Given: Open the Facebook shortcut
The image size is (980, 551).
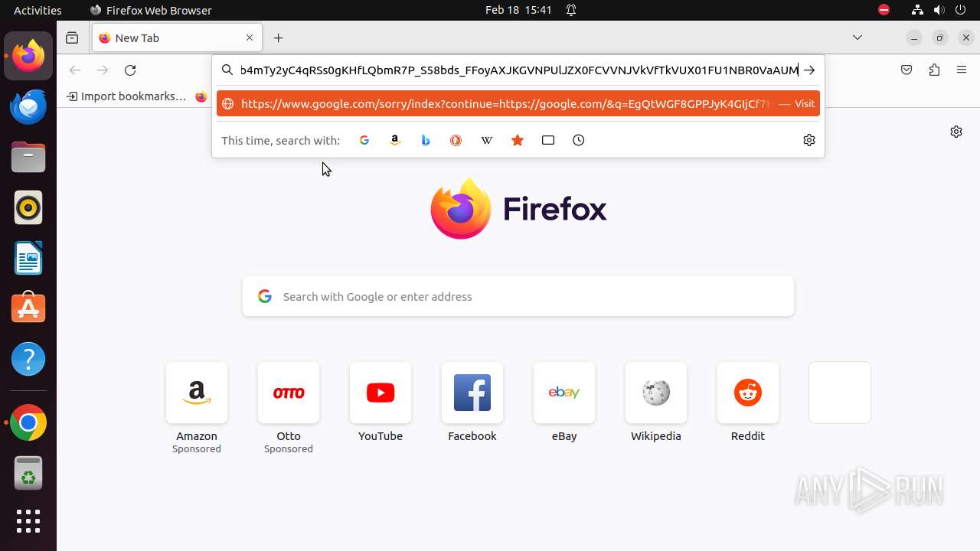Looking at the screenshot, I should [472, 393].
